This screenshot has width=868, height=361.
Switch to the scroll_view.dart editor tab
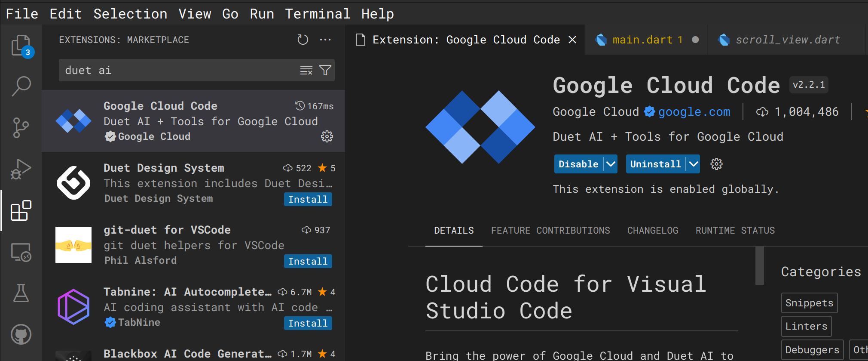[786, 40]
